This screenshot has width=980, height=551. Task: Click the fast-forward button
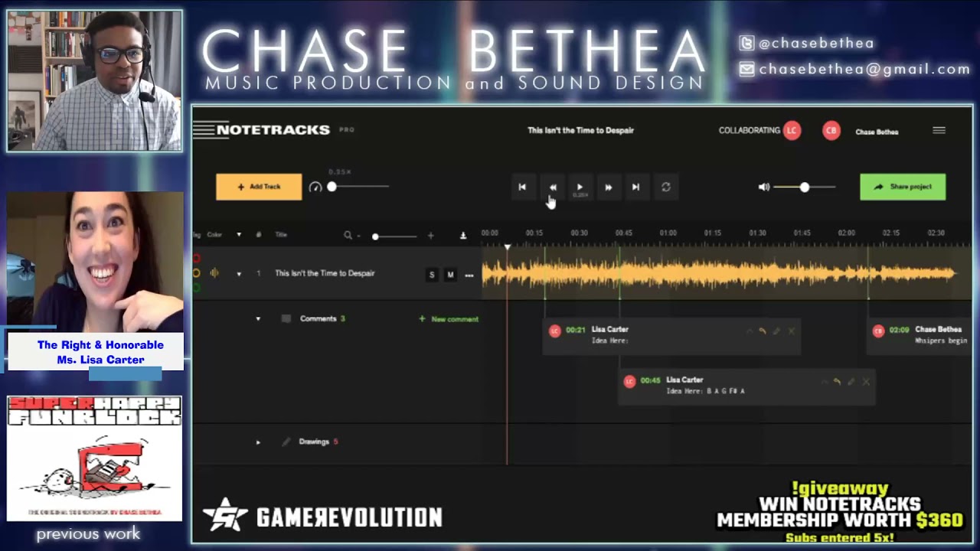coord(608,187)
